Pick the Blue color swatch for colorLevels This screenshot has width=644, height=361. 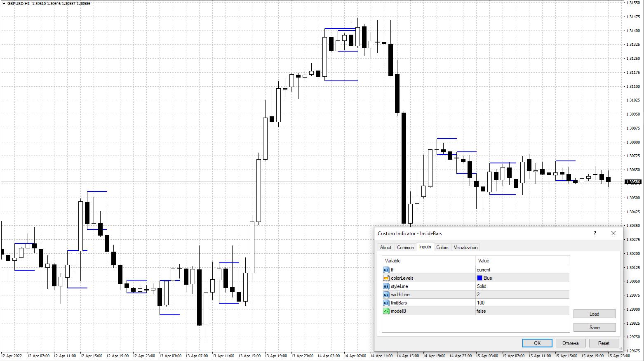pos(479,278)
